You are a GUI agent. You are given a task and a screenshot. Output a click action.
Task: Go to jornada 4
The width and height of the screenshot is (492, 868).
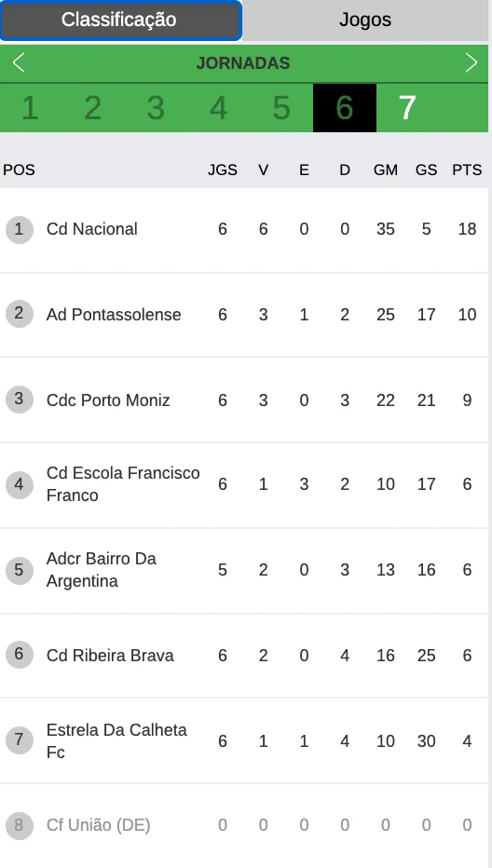click(218, 108)
